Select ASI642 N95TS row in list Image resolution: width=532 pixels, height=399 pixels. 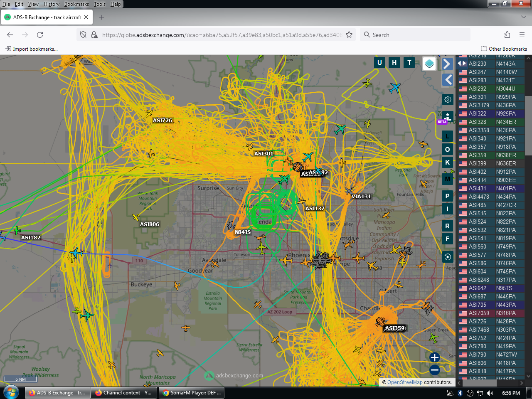(x=490, y=288)
